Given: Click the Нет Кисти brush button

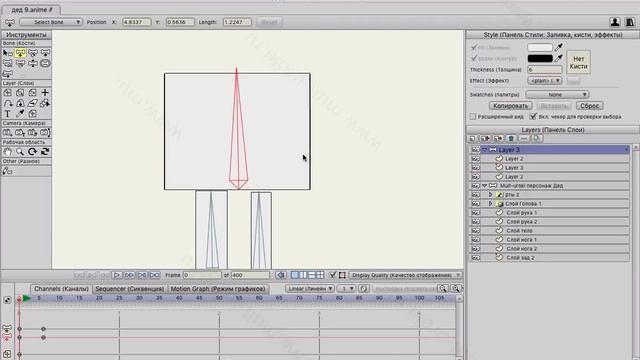Looking at the screenshot, I should click(x=578, y=62).
